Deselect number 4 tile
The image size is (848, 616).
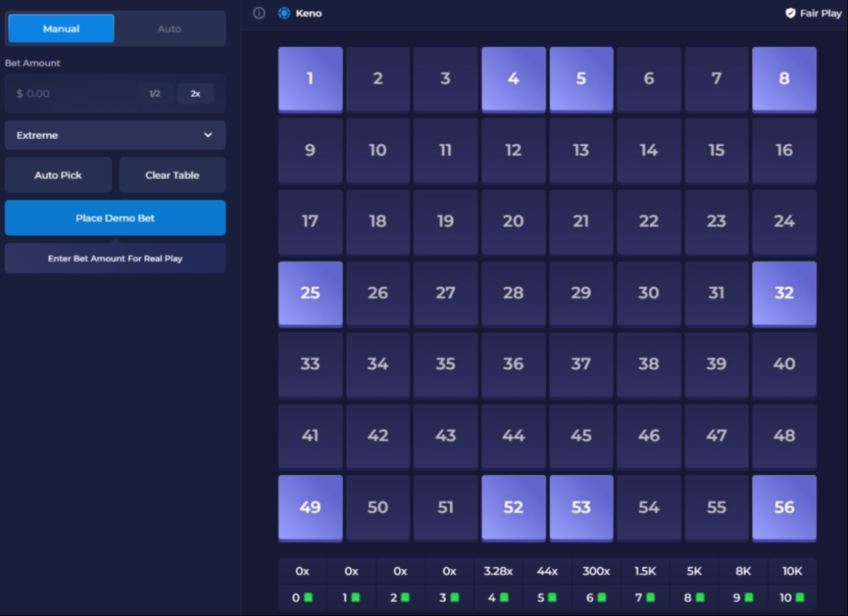(x=514, y=79)
